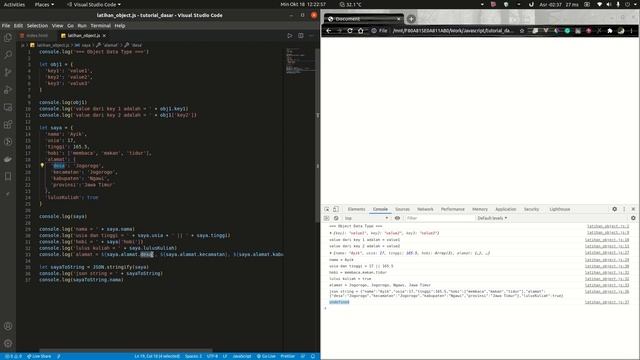Viewport: 640px width, 360px height.
Task: Run the code with the play icon
Action: tap(290, 36)
